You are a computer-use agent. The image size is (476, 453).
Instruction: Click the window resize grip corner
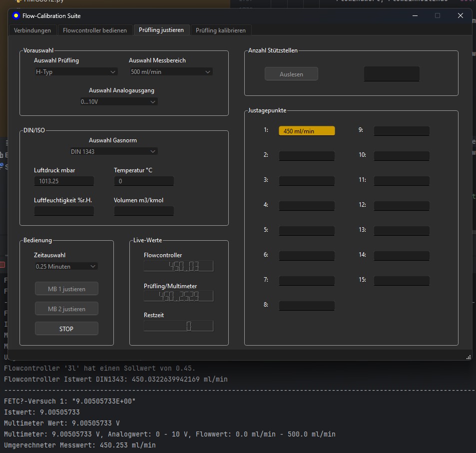[x=469, y=357]
